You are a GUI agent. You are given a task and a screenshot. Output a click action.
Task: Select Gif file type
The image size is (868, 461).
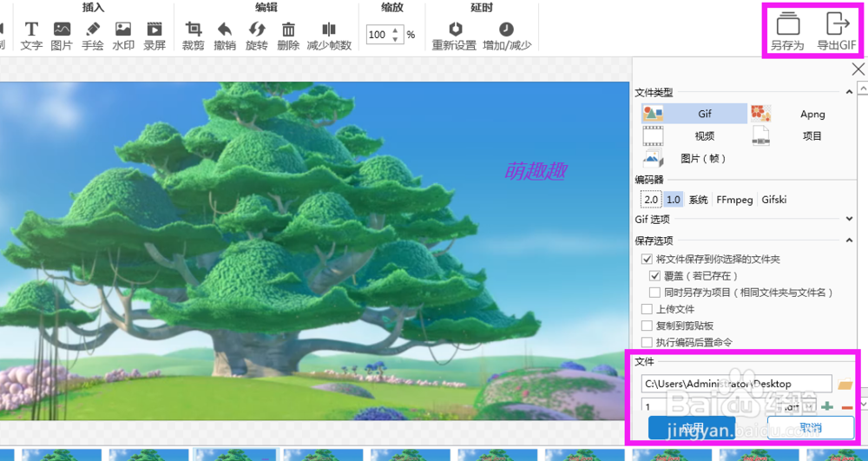coord(694,114)
